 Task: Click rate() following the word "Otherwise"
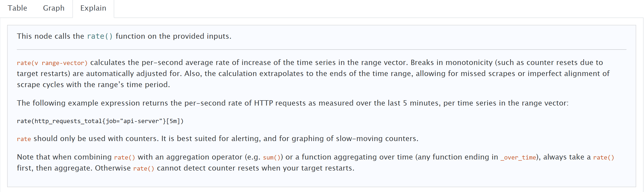(x=144, y=168)
